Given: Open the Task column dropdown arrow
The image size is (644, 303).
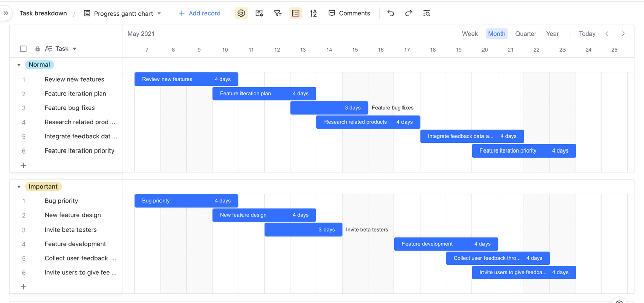Looking at the screenshot, I should click(x=75, y=49).
